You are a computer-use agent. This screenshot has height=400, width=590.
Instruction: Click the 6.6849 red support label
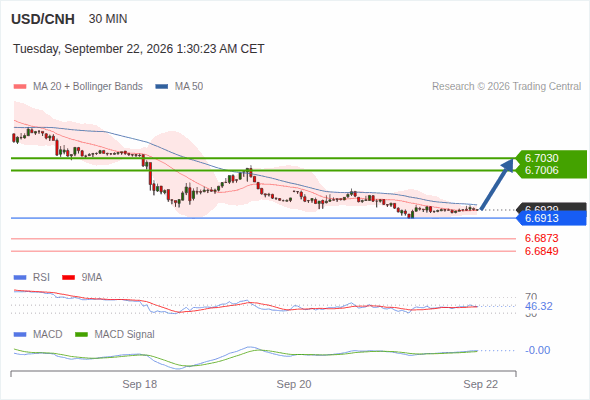click(541, 251)
